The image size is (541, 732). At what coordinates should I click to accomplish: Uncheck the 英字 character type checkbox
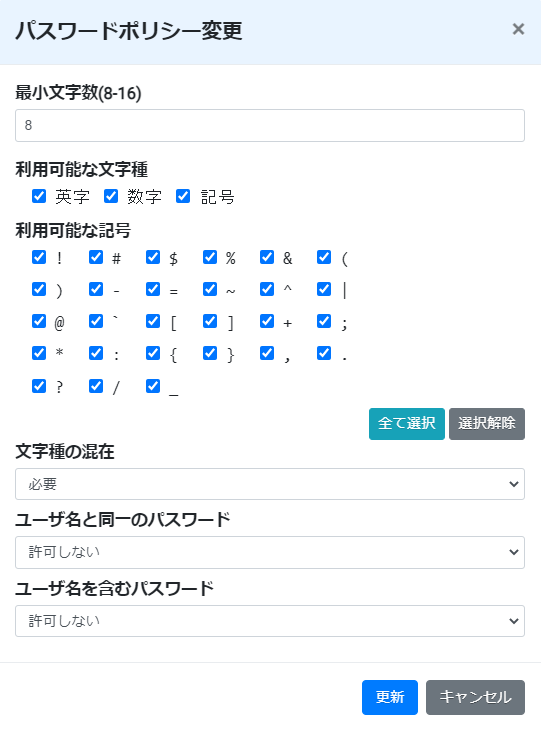(x=39, y=196)
